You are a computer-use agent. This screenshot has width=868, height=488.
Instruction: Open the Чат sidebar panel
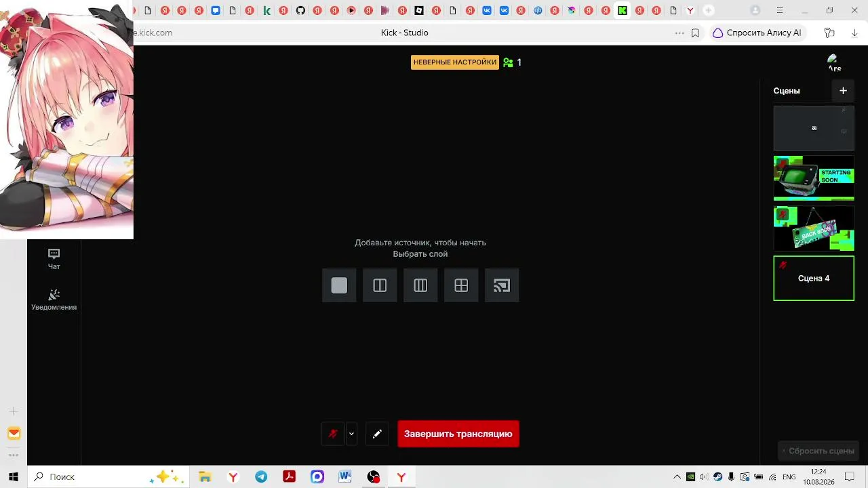click(x=54, y=259)
